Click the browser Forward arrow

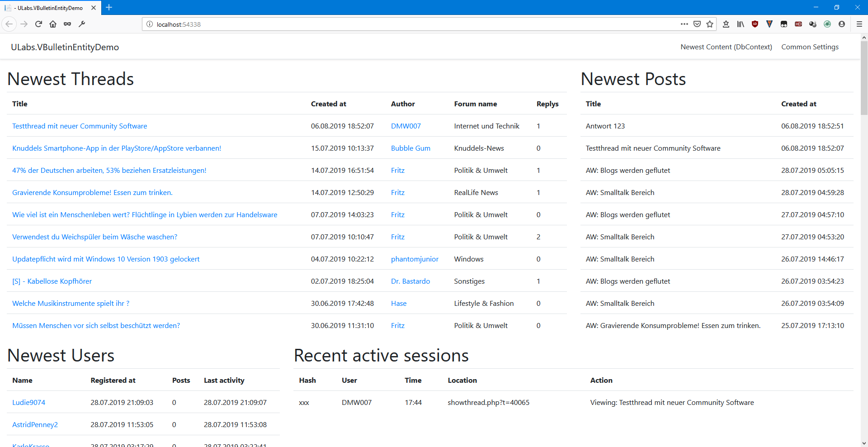point(24,24)
